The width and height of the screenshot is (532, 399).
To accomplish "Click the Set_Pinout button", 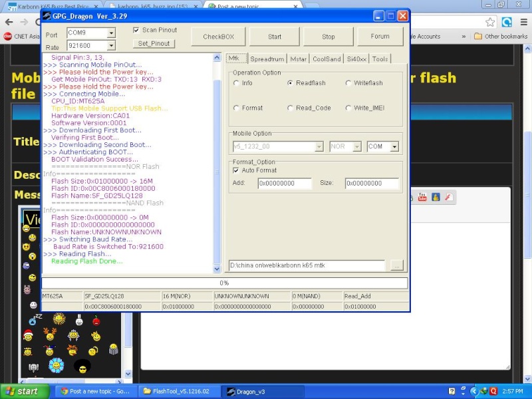I will [154, 43].
